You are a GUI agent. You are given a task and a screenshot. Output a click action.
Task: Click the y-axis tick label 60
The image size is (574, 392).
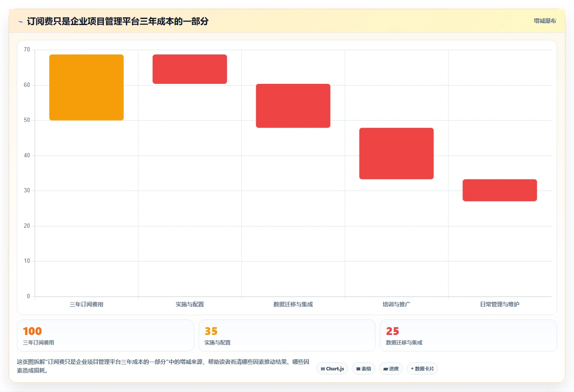pos(27,85)
